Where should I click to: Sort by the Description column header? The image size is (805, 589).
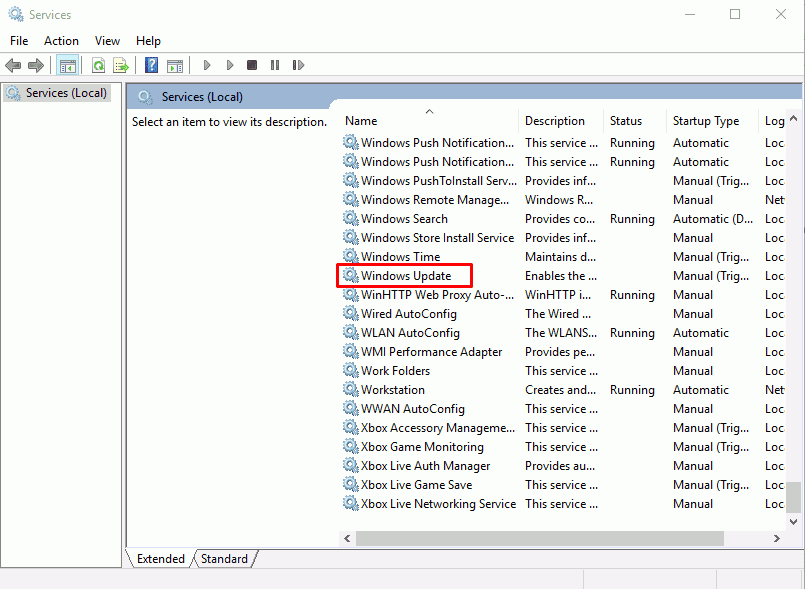point(561,121)
